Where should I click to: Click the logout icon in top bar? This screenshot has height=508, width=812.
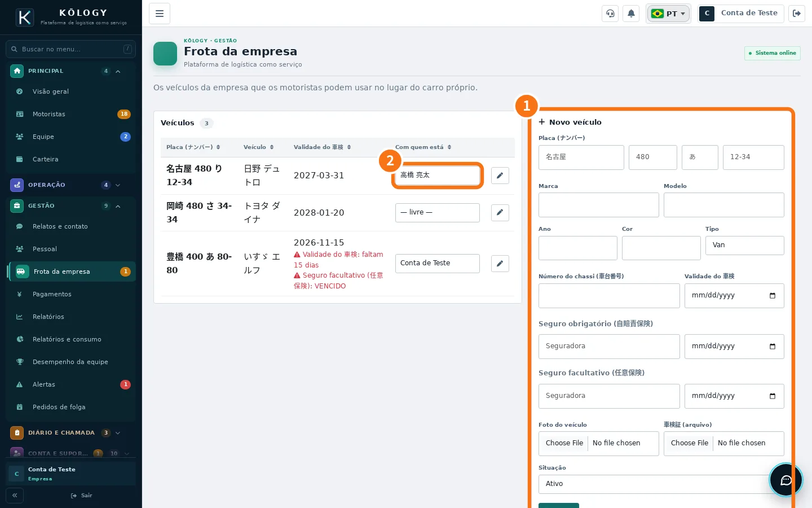[797, 14]
